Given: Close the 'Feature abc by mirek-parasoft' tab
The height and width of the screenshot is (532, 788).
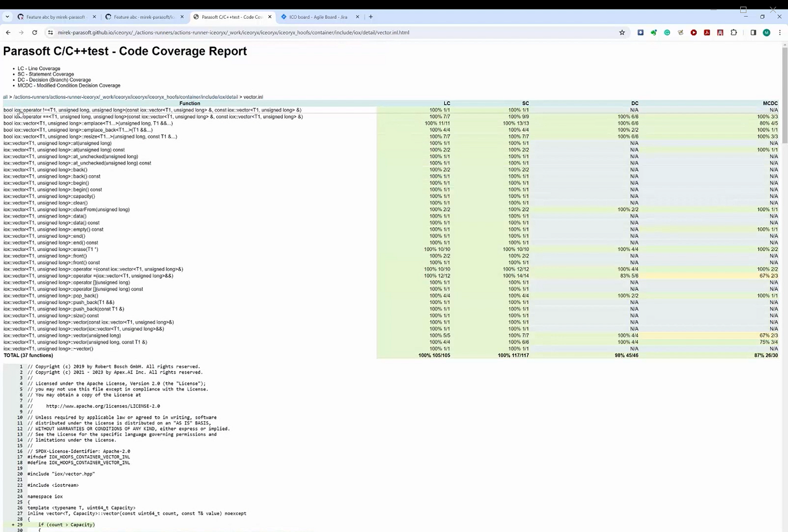Looking at the screenshot, I should [x=95, y=17].
